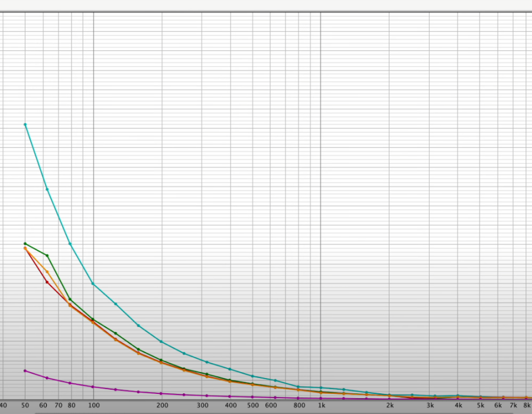
Task: Click the "600" frequency axis label
Action: pyautogui.click(x=271, y=405)
